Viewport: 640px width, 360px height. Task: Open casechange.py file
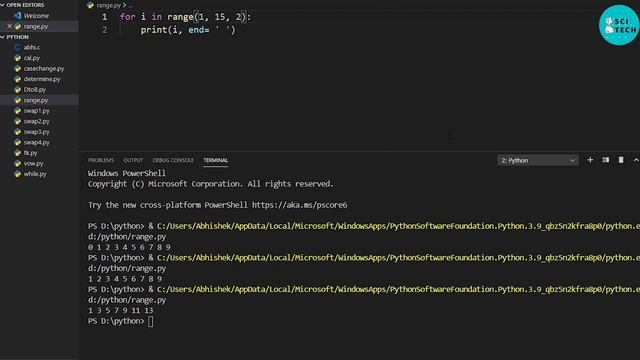[x=44, y=69]
